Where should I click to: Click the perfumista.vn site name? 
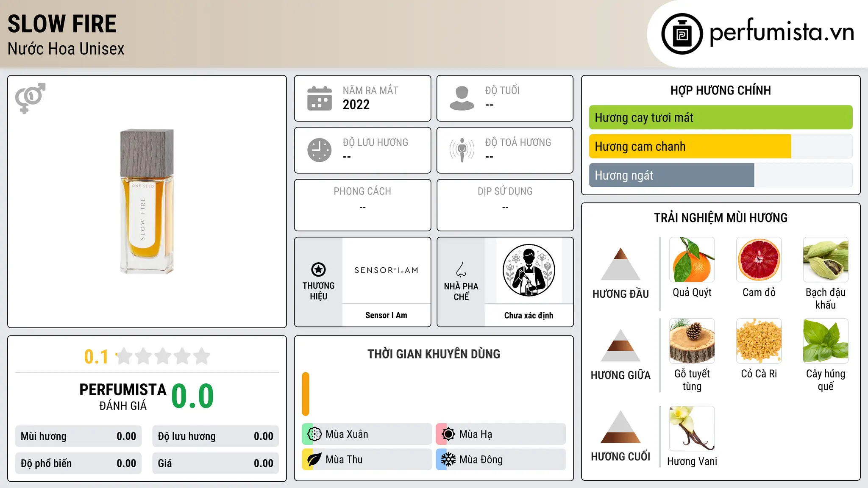click(x=782, y=32)
